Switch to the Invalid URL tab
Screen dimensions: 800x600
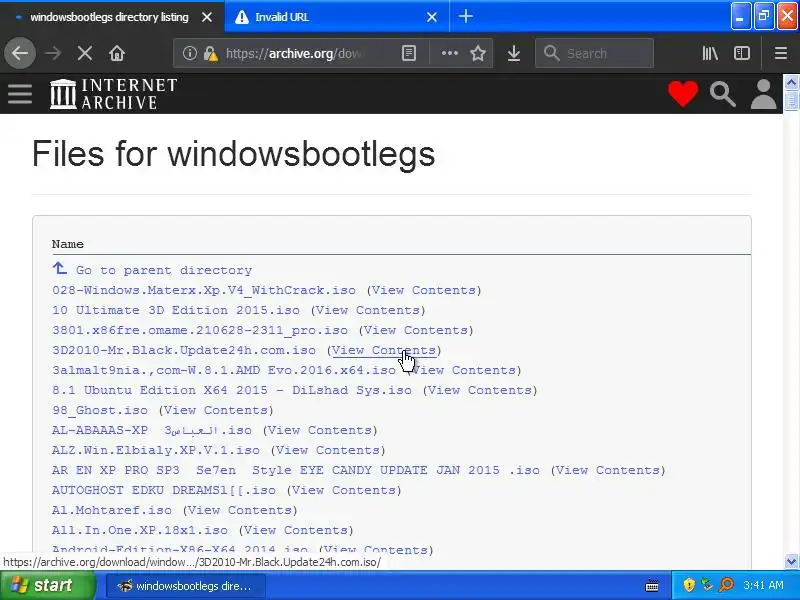coord(337,17)
